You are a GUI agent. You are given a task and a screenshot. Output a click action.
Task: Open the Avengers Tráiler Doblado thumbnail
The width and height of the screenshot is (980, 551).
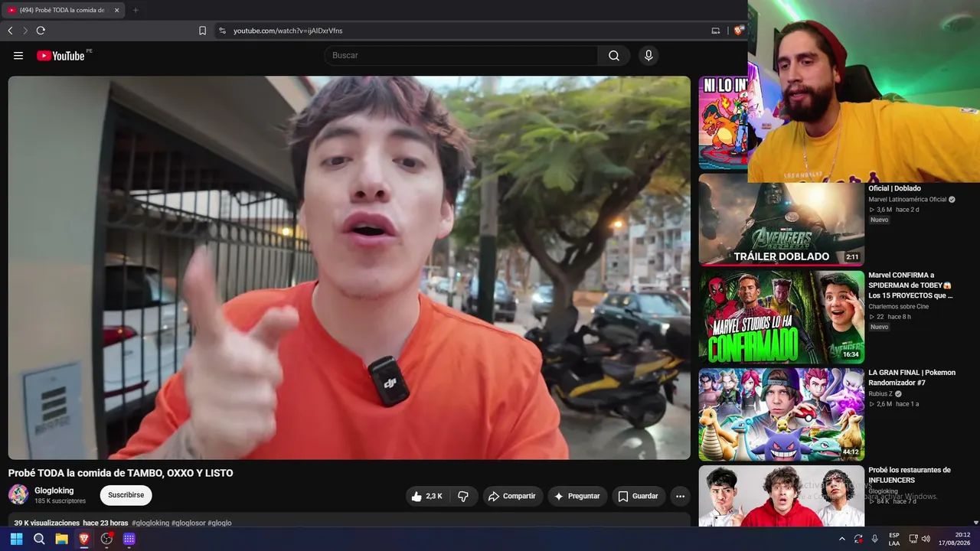click(x=781, y=220)
